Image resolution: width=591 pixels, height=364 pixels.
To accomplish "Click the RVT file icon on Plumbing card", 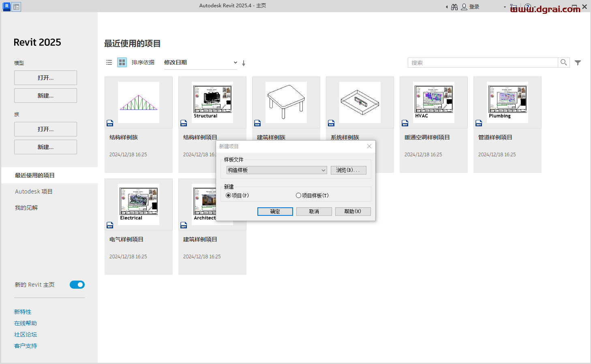I will 479,123.
